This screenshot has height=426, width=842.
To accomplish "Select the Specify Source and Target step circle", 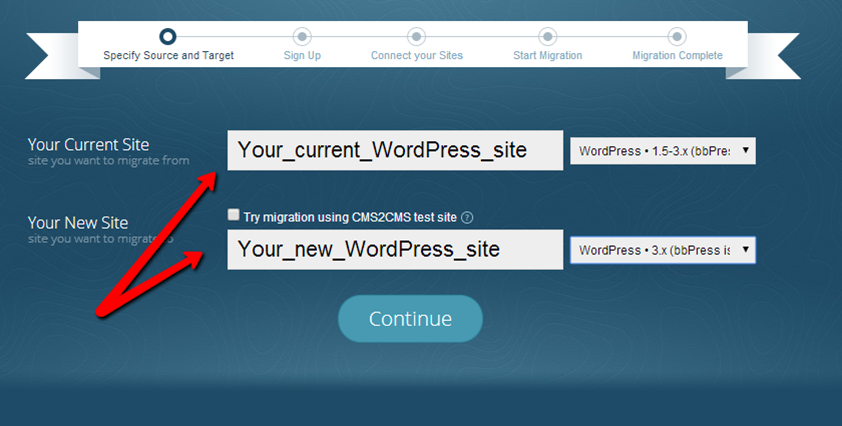I will [168, 37].
